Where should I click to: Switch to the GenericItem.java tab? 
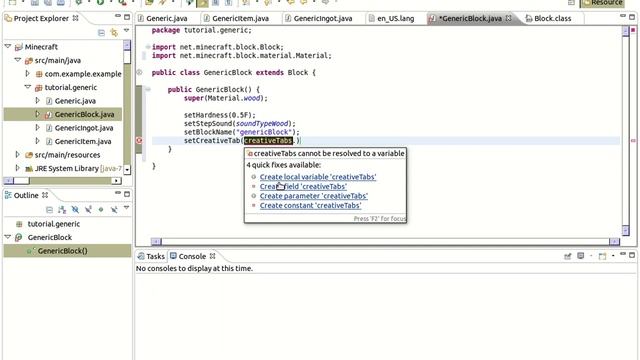(240, 18)
